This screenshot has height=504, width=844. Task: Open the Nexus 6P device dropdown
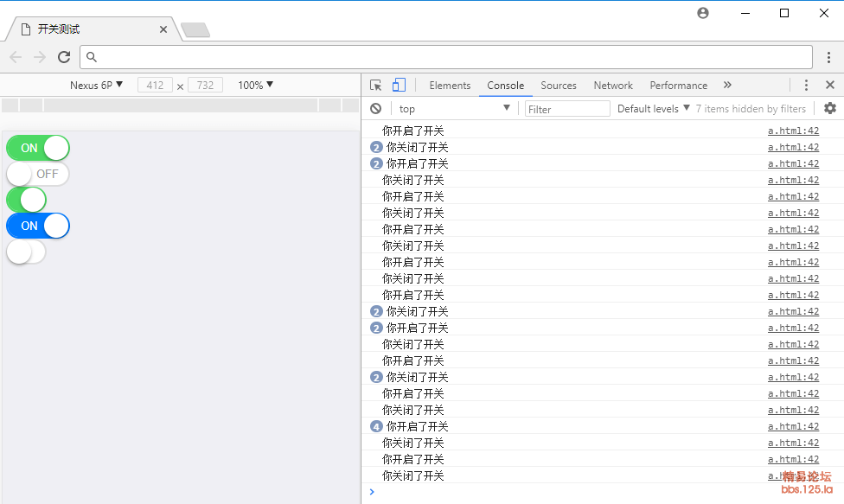(95, 85)
